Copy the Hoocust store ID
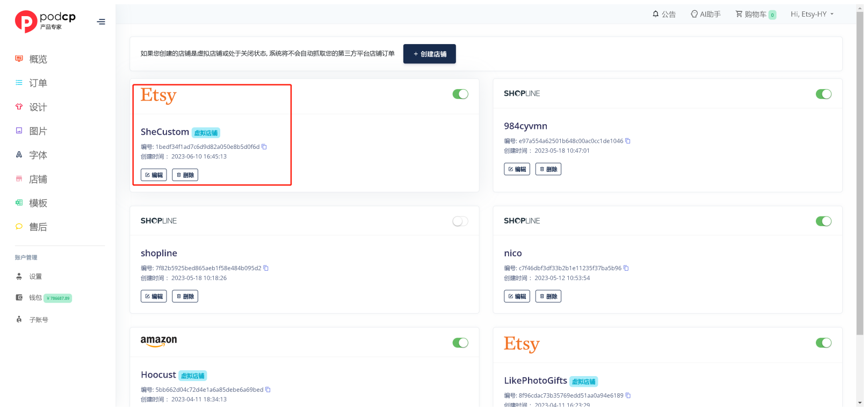868x411 pixels. [268, 390]
